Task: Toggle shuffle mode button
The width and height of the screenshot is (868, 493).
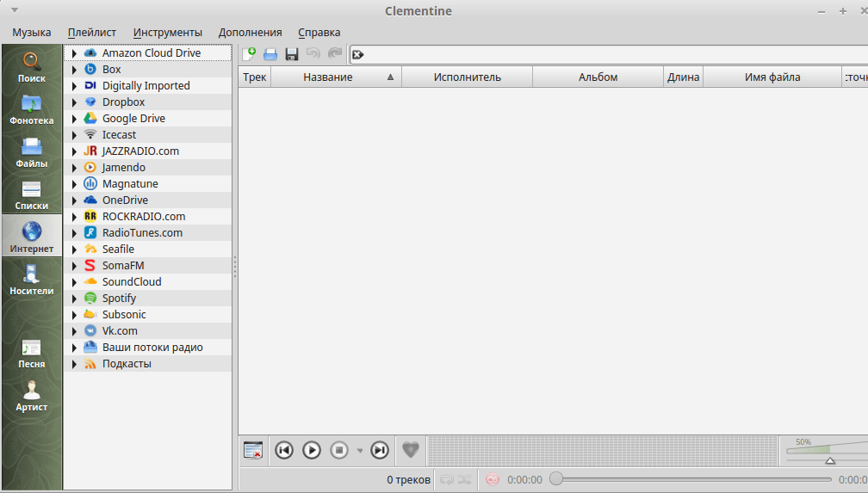Action: click(465, 480)
